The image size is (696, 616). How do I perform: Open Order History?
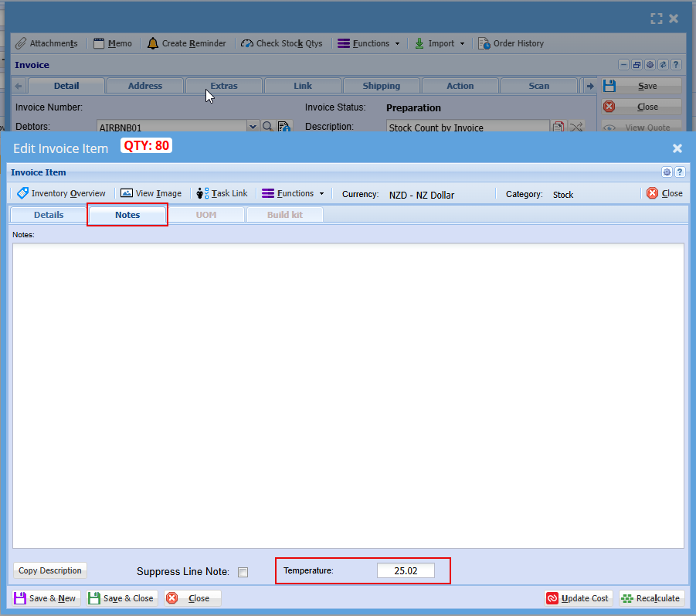tap(511, 43)
